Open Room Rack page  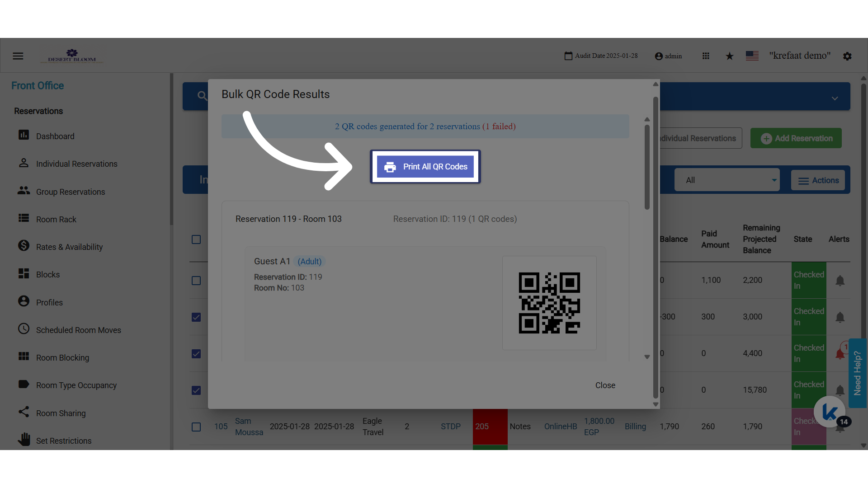[56, 219]
